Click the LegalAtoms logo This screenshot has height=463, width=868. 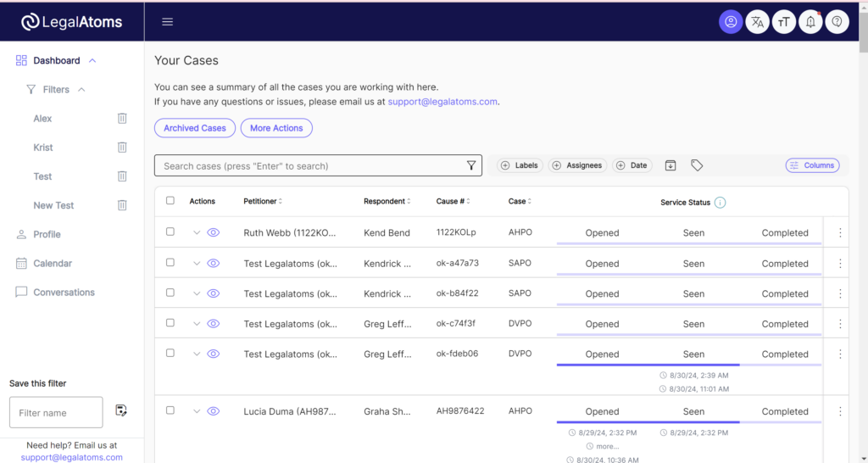72,21
